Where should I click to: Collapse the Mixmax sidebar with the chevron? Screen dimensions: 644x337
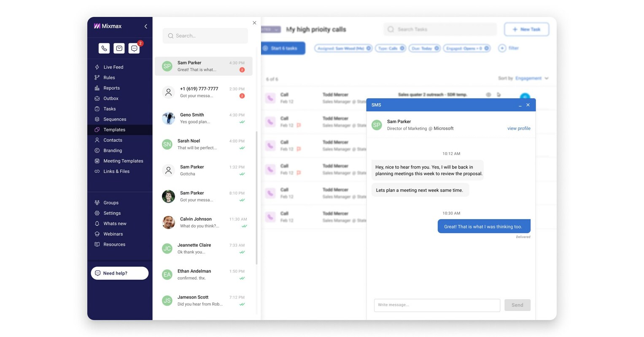(146, 27)
